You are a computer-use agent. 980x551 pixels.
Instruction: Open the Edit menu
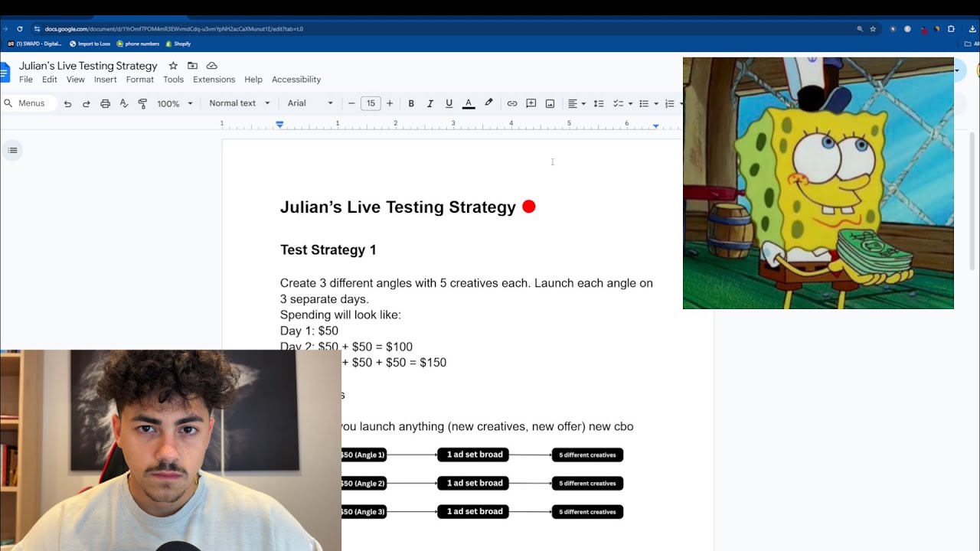[50, 80]
